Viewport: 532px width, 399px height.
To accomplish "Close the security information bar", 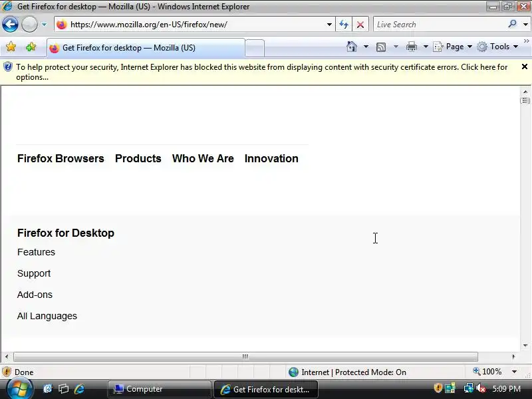I will [x=525, y=67].
